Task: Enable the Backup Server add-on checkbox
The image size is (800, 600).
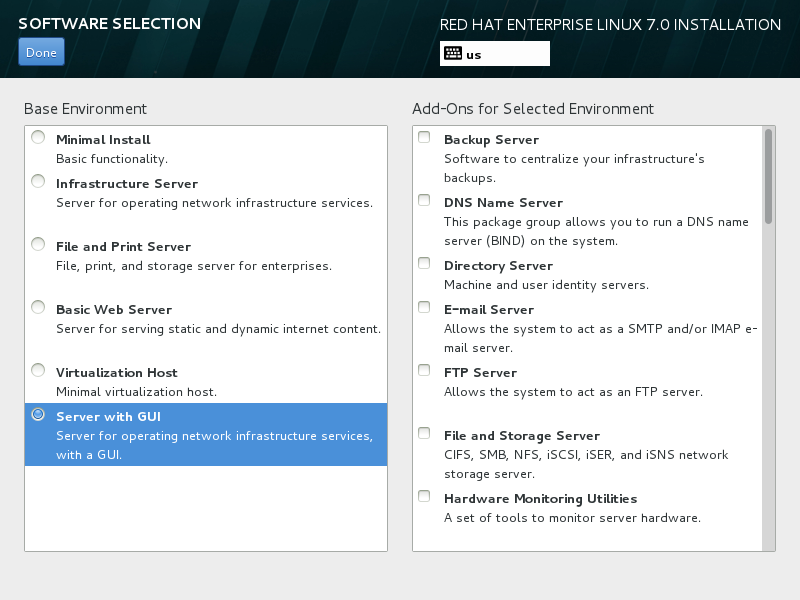Action: pos(424,138)
